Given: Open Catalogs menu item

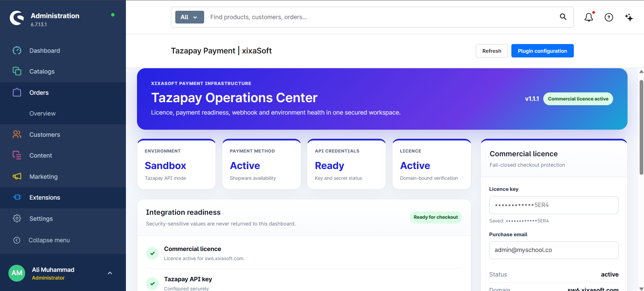Looking at the screenshot, I should point(63,72).
